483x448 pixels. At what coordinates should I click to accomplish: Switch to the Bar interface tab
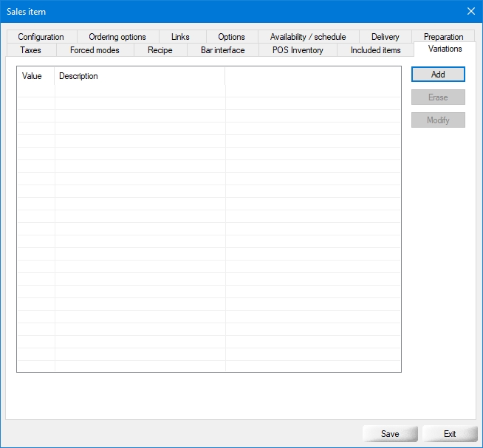[222, 50]
